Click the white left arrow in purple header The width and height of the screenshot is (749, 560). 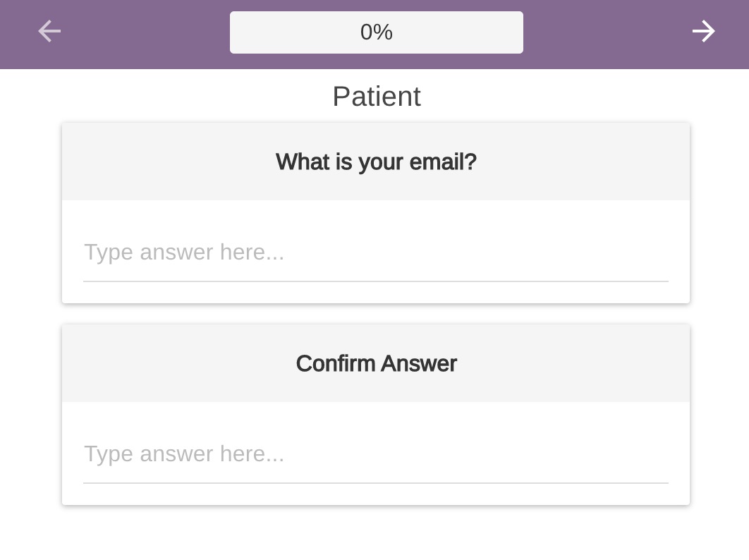[x=49, y=31]
